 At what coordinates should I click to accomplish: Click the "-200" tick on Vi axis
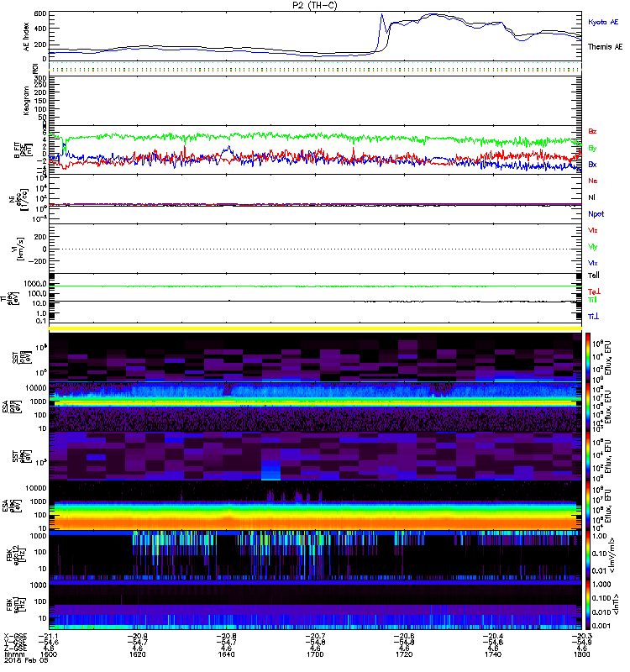point(38,261)
